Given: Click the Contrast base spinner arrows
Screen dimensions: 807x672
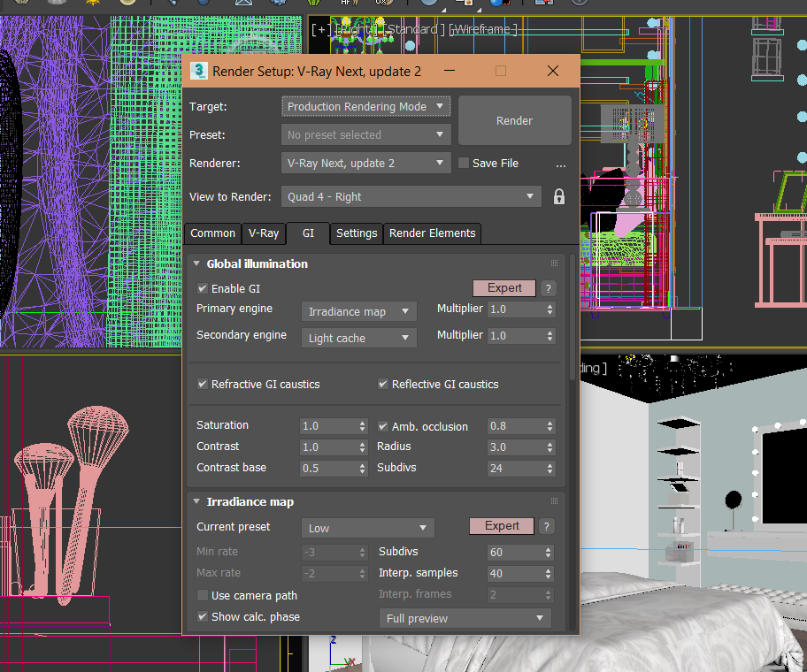Looking at the screenshot, I should 362,469.
